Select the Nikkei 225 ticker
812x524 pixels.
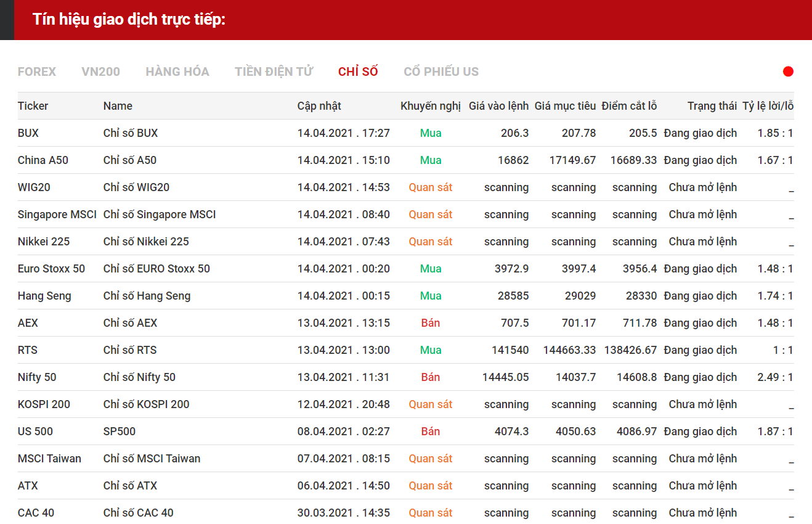[44, 242]
